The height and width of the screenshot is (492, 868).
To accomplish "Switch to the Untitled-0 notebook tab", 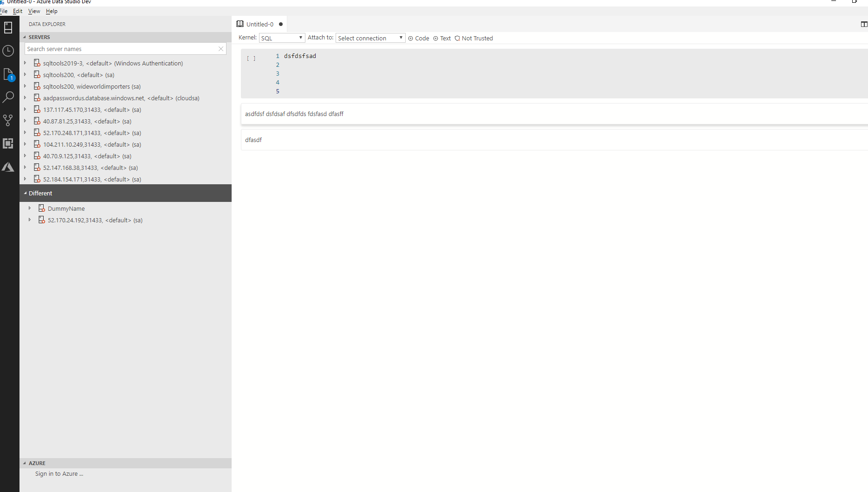I will tap(259, 24).
